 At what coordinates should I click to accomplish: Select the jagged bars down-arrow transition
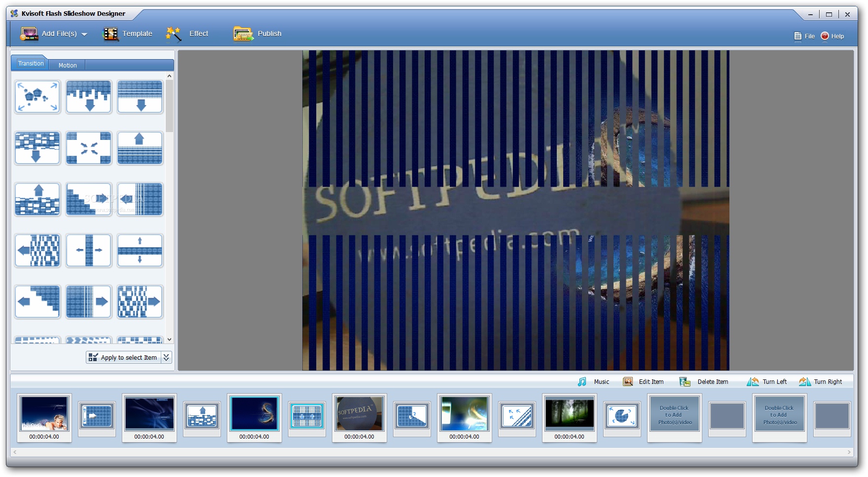[89, 97]
